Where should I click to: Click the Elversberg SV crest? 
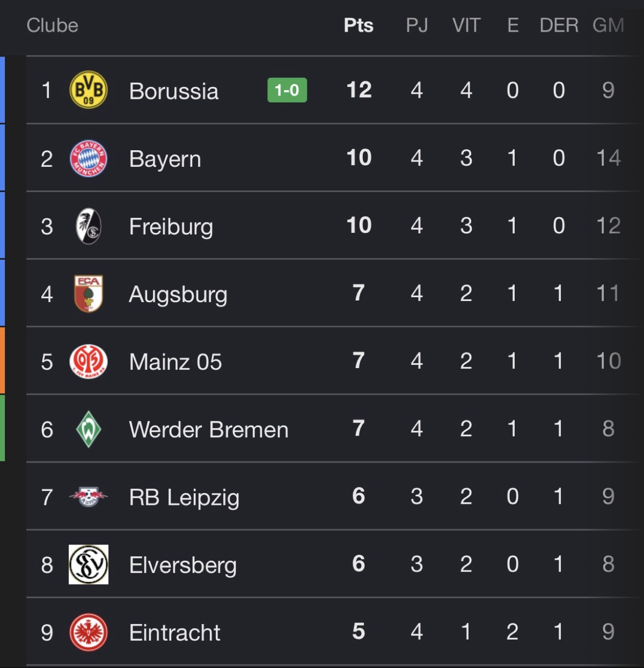(89, 564)
